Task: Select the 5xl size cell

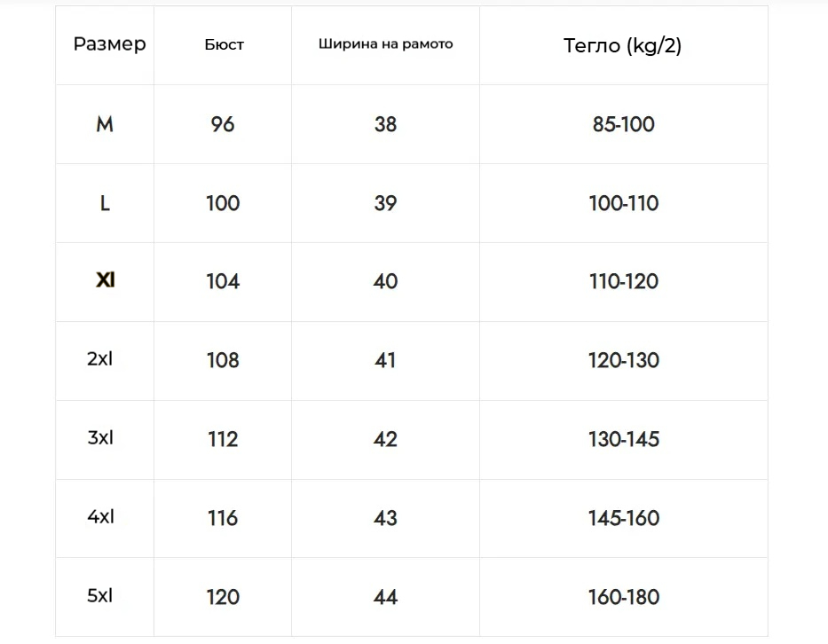Action: click(x=101, y=596)
